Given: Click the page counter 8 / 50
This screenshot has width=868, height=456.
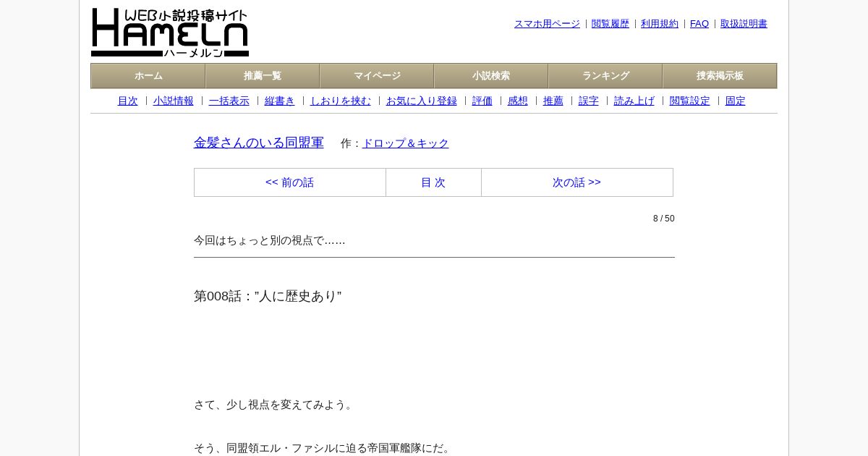Looking at the screenshot, I should [x=664, y=219].
